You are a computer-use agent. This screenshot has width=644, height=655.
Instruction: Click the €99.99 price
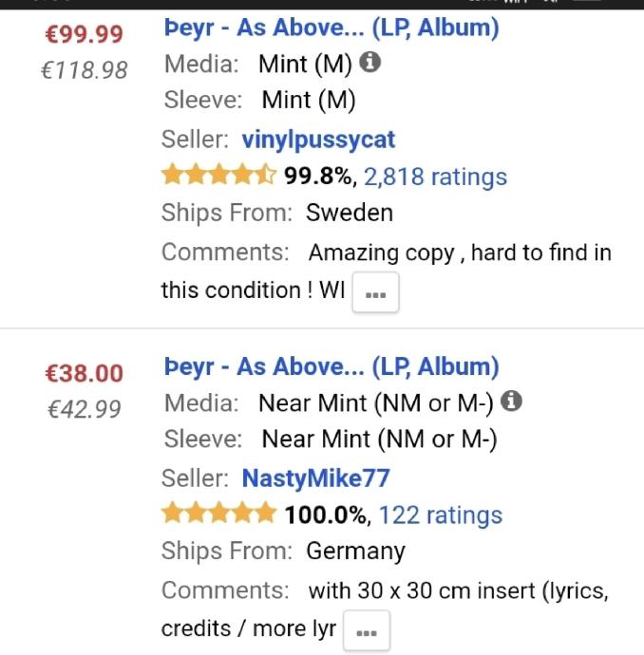[85, 34]
